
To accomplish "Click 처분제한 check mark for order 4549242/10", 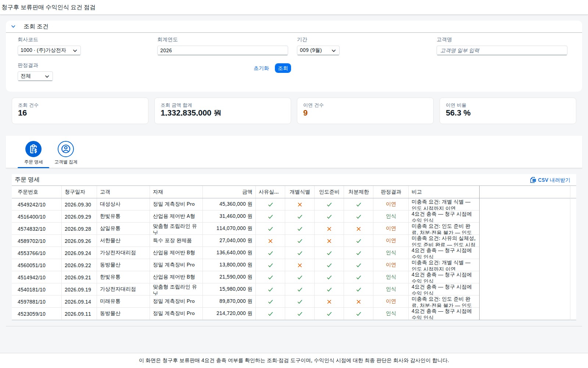I will point(359,205).
